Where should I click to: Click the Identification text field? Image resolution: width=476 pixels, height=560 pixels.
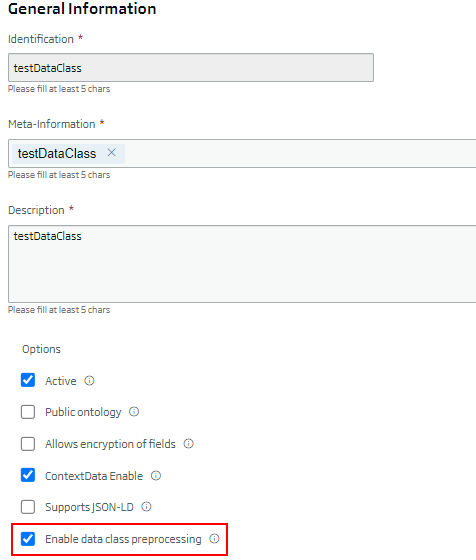point(191,68)
